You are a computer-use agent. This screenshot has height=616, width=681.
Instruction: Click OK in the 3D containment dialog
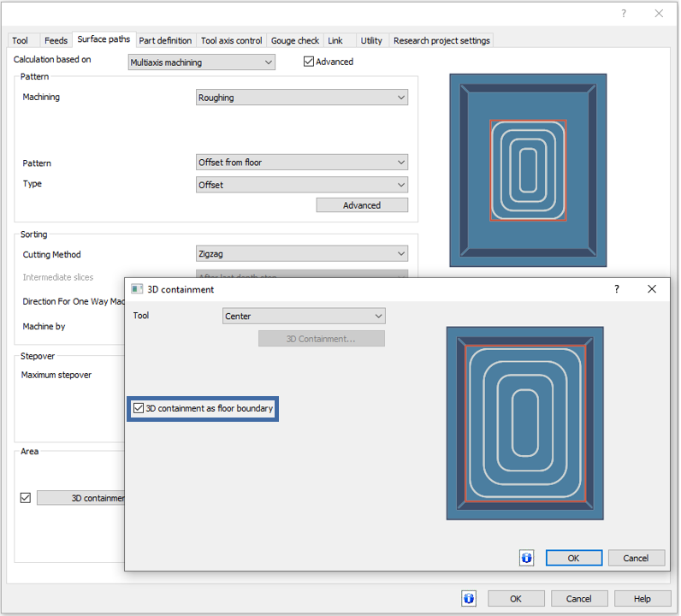point(574,558)
